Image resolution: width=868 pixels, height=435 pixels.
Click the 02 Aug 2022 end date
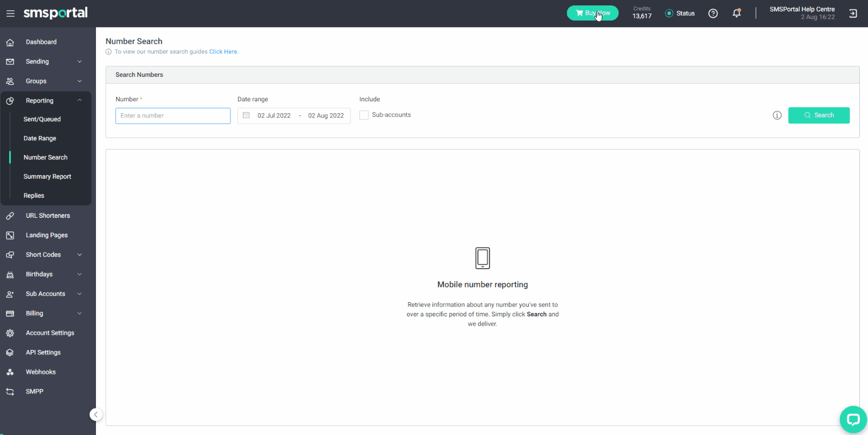tap(326, 116)
